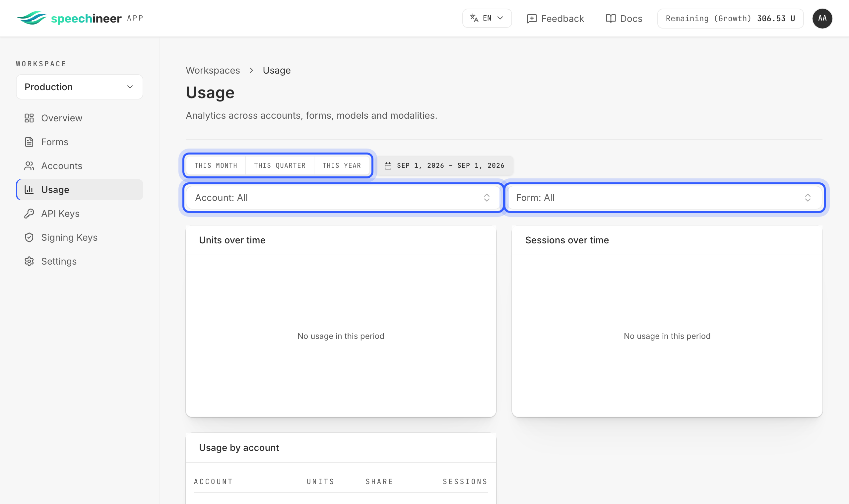Click the Forms document icon
This screenshot has height=504, width=849.
click(29, 142)
